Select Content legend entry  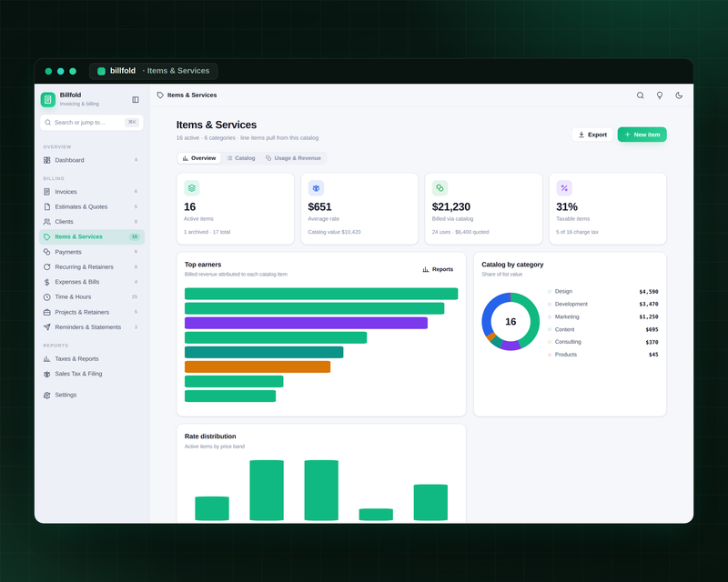pyautogui.click(x=602, y=329)
